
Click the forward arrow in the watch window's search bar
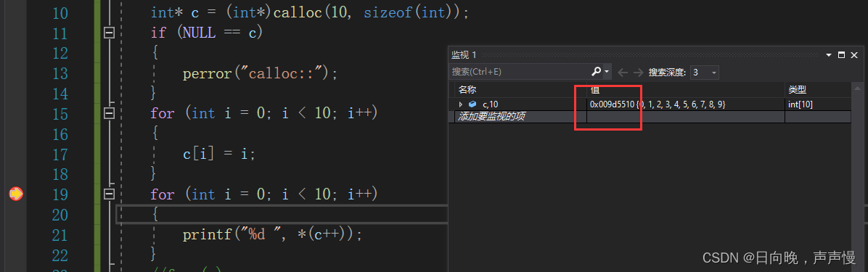[638, 73]
